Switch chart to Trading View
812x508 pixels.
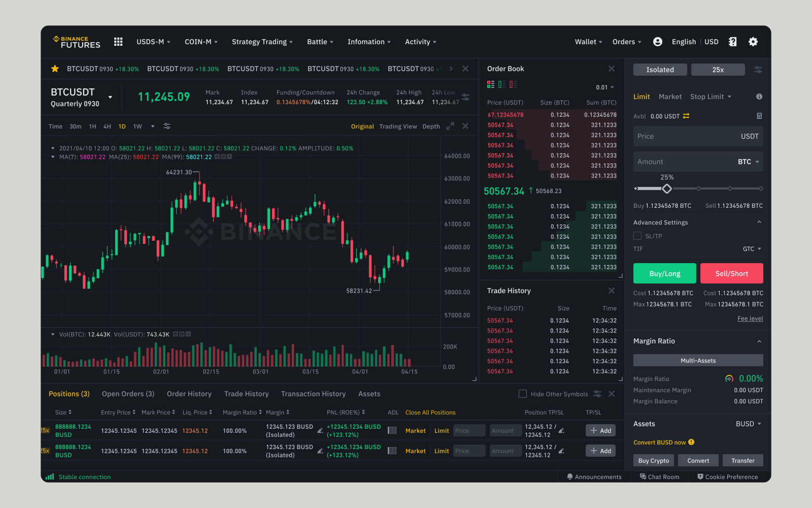pos(398,126)
